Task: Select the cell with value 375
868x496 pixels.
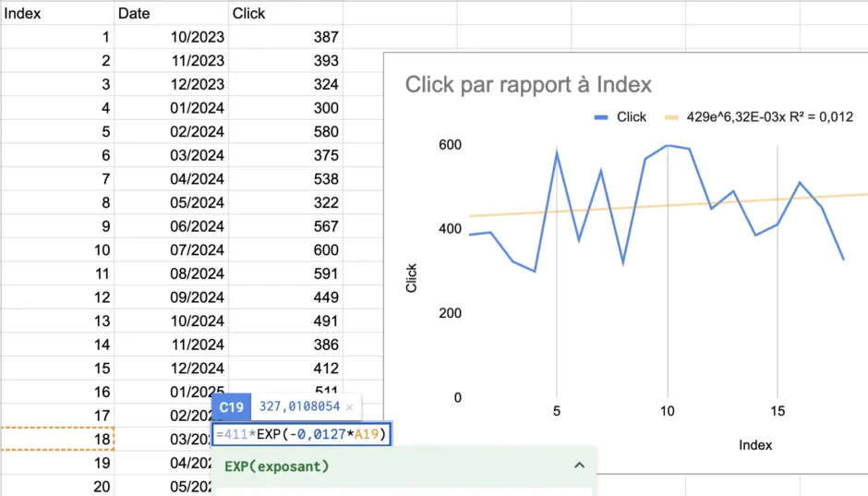Action: tap(285, 155)
